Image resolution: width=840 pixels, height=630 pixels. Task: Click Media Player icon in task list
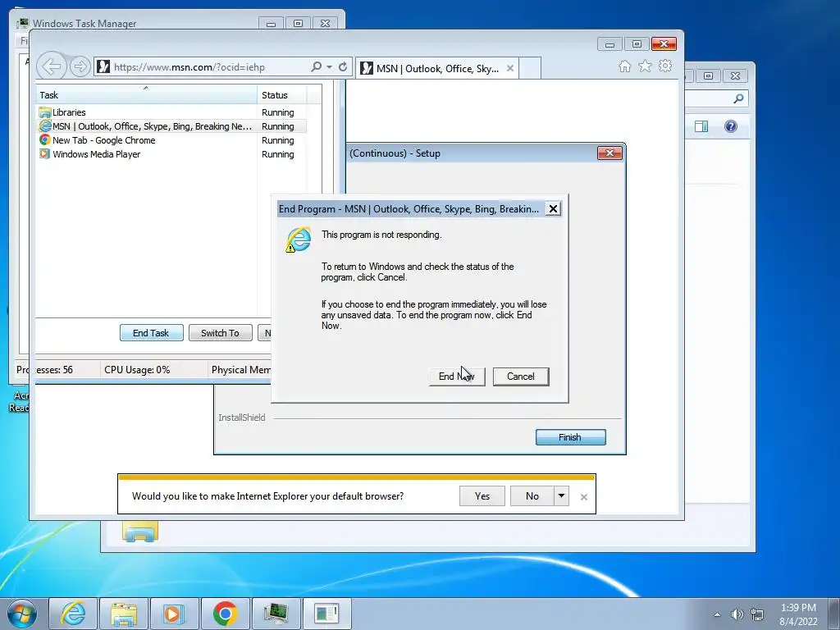tap(45, 153)
